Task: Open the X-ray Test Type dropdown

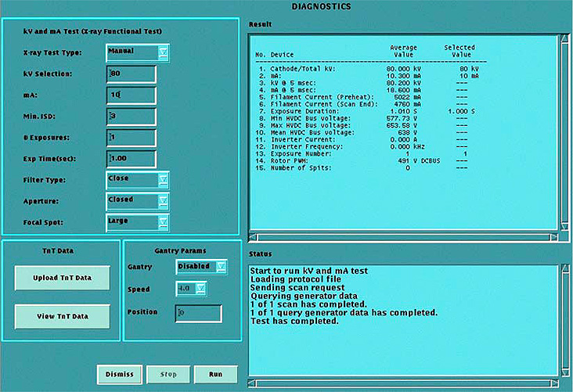Action: (x=138, y=52)
